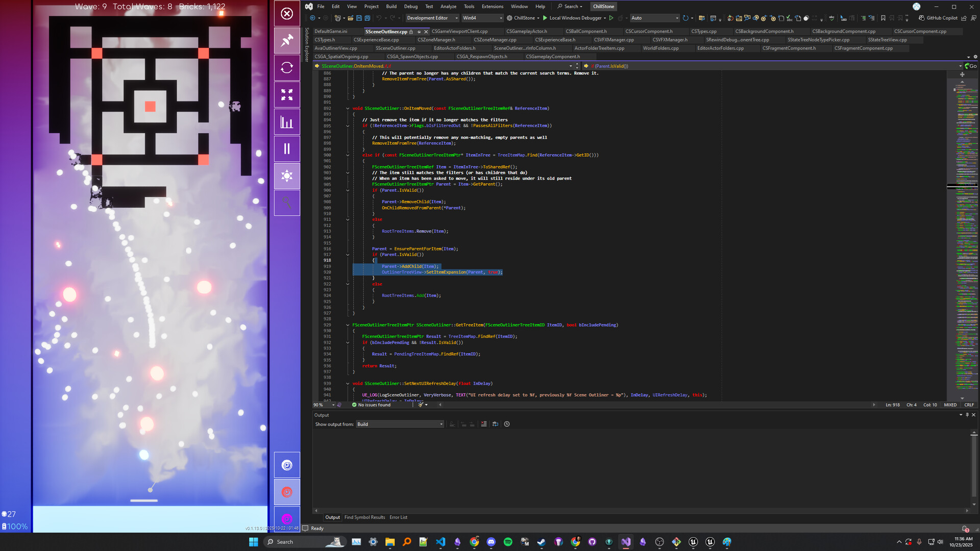Click the Undo toolbar icon
980x551 pixels.
379,18
